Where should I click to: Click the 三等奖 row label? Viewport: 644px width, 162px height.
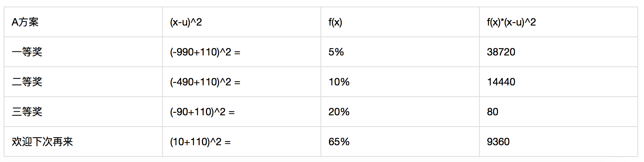tap(27, 112)
